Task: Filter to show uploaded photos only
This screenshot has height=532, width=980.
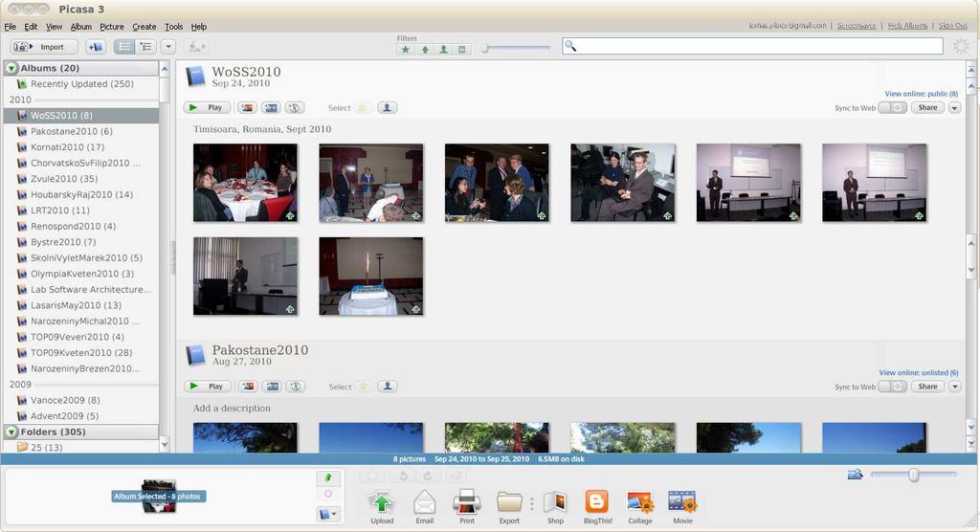Action: click(x=425, y=50)
